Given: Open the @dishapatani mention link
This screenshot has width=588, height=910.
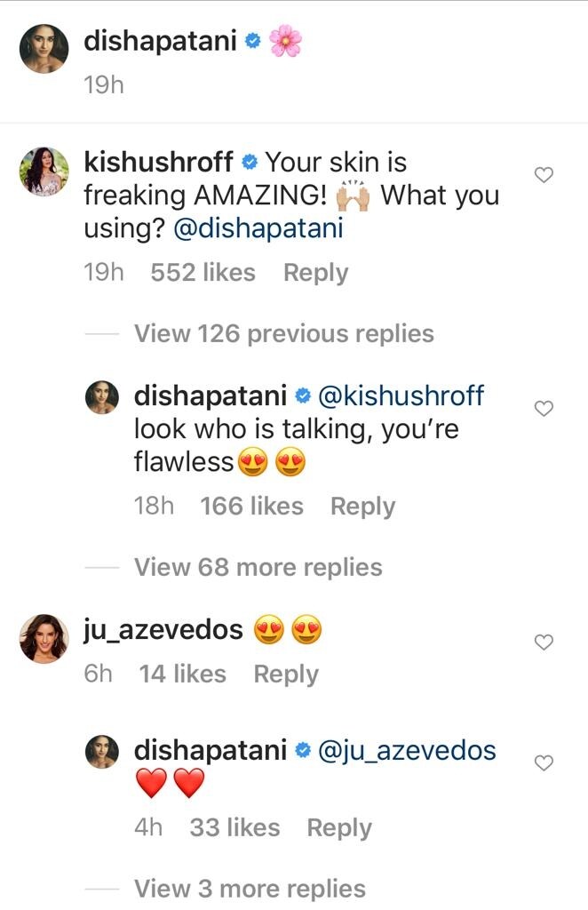Looking at the screenshot, I should click(258, 228).
